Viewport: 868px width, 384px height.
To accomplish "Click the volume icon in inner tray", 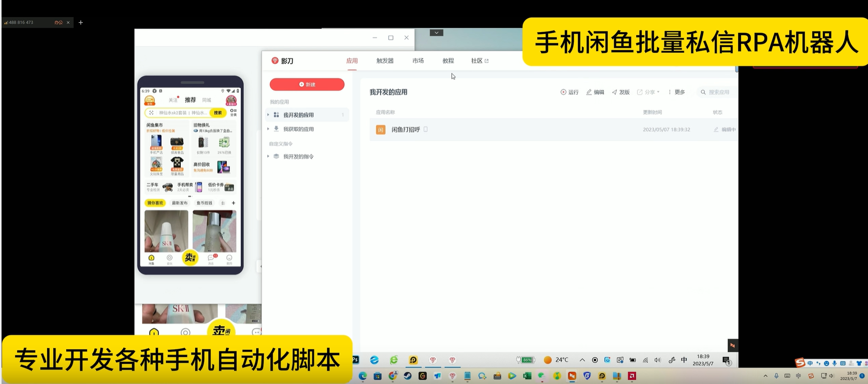I will 657,360.
